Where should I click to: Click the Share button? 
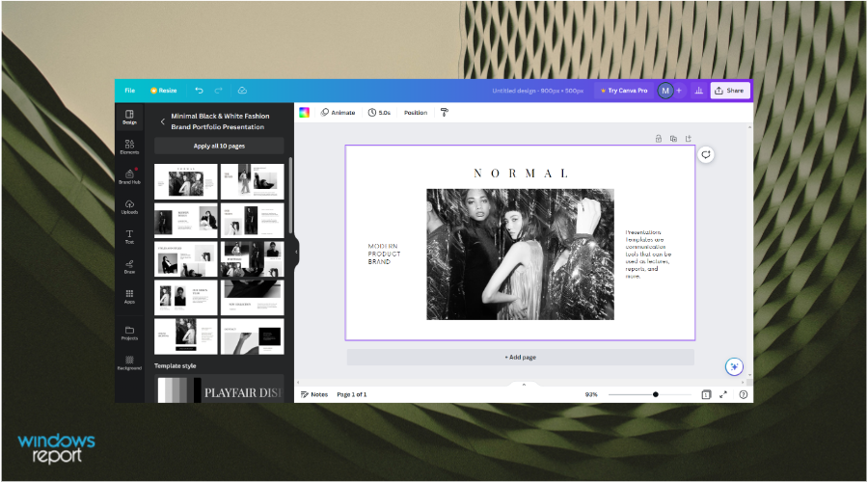click(x=730, y=91)
